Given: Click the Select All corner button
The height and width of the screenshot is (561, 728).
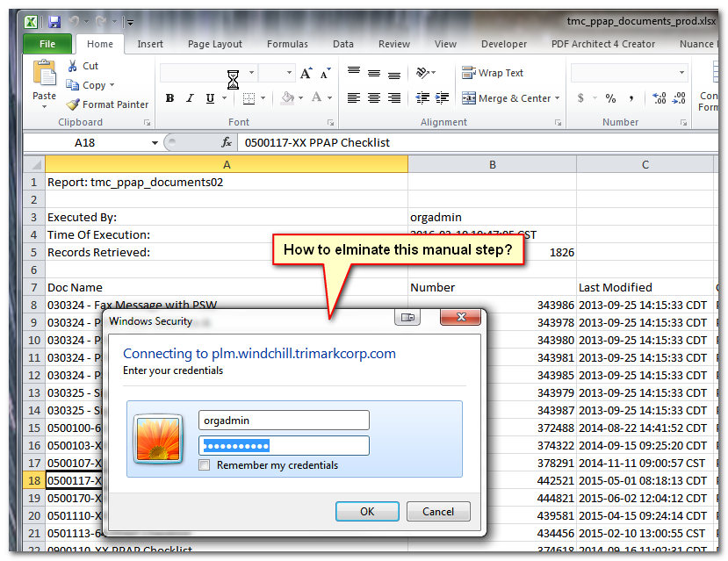Looking at the screenshot, I should tap(34, 165).
